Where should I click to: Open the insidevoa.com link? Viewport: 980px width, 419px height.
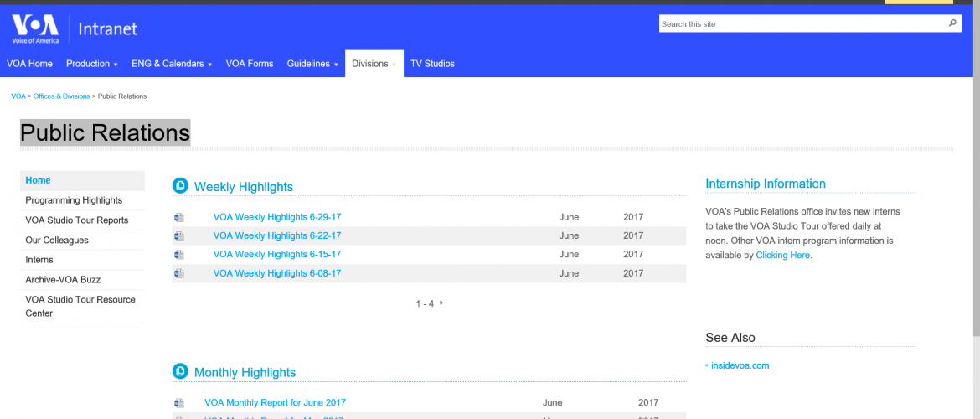point(740,366)
